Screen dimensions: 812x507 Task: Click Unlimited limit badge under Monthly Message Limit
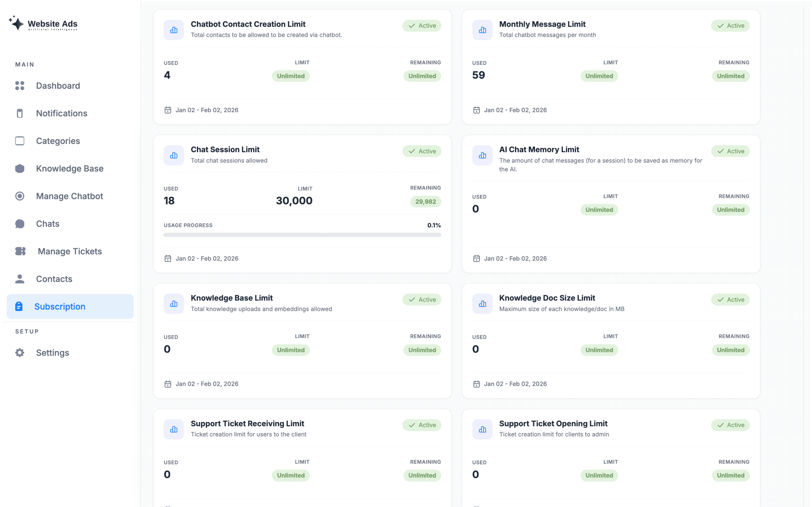[x=599, y=76]
